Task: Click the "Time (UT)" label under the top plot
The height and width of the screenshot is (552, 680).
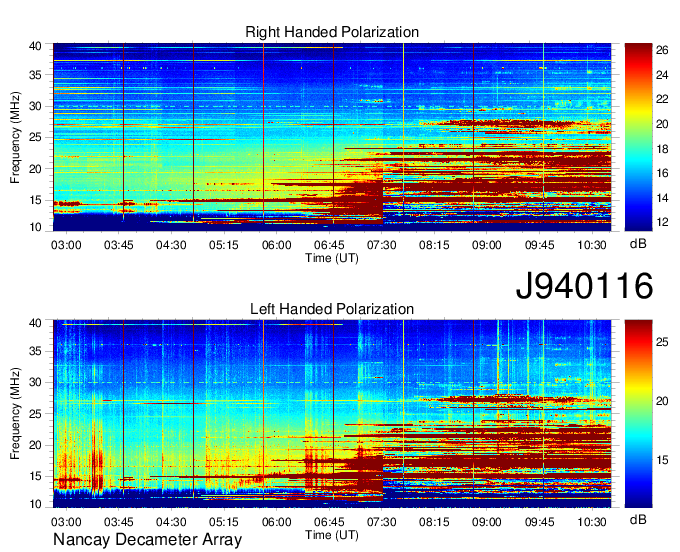Action: tap(332, 258)
